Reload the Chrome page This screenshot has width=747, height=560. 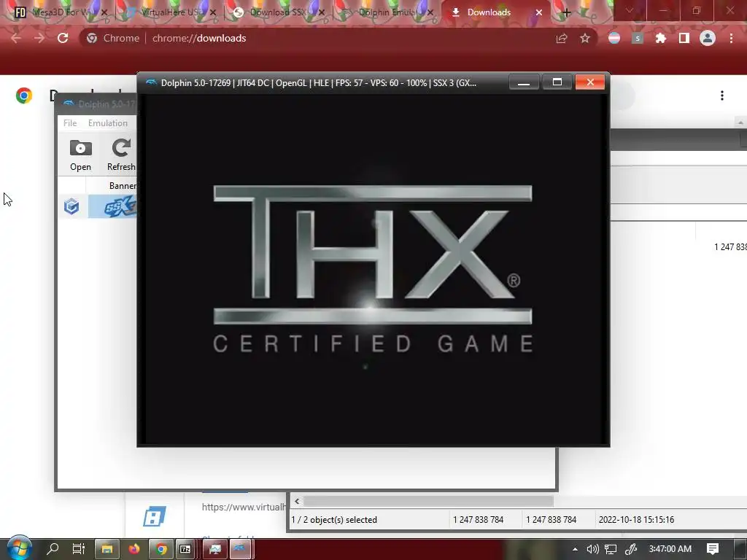click(x=63, y=38)
